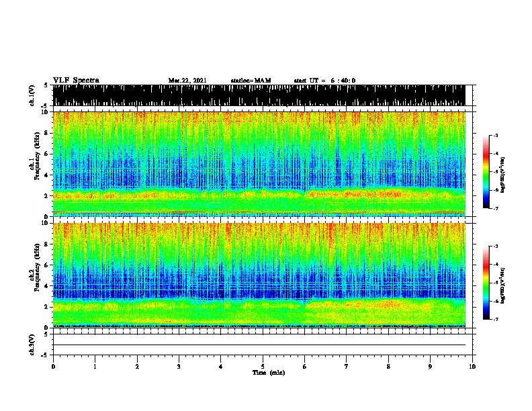Click the "Time (min)" axis label
Screen dimensions: 532x411
(x=269, y=373)
